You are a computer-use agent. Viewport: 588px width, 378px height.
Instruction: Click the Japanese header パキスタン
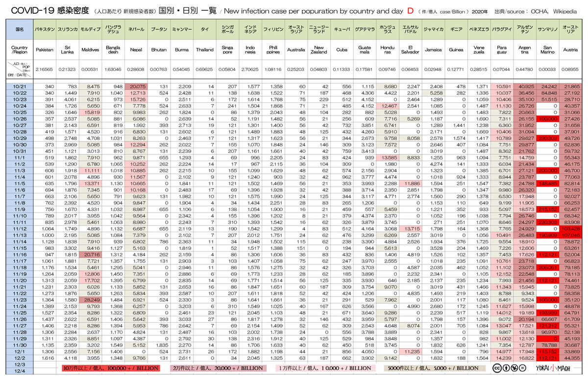point(45,29)
